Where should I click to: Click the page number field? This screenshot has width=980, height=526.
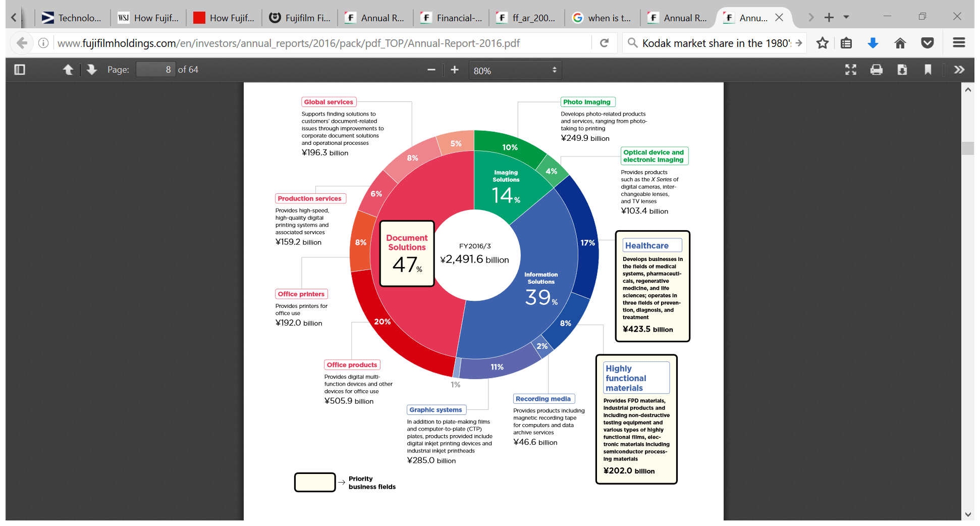pyautogui.click(x=155, y=70)
